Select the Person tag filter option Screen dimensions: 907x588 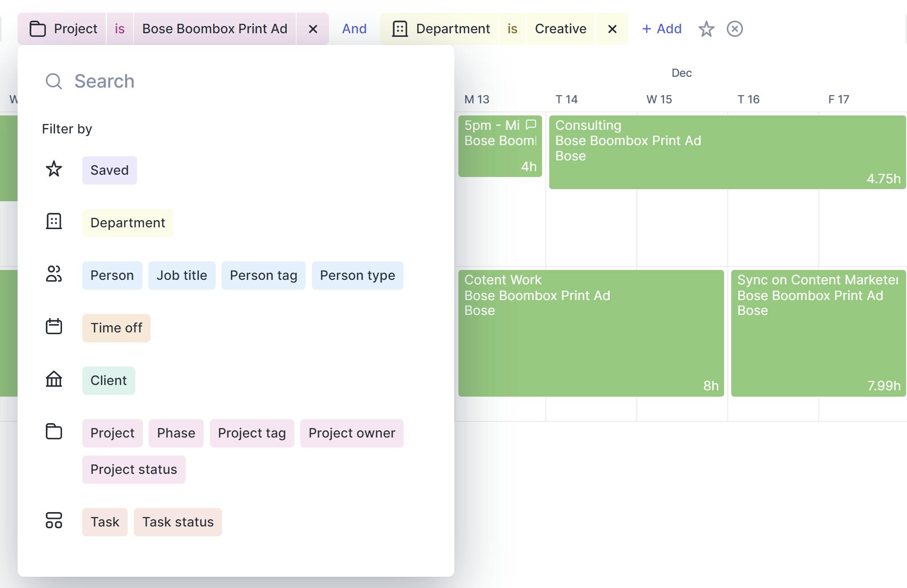pos(263,275)
